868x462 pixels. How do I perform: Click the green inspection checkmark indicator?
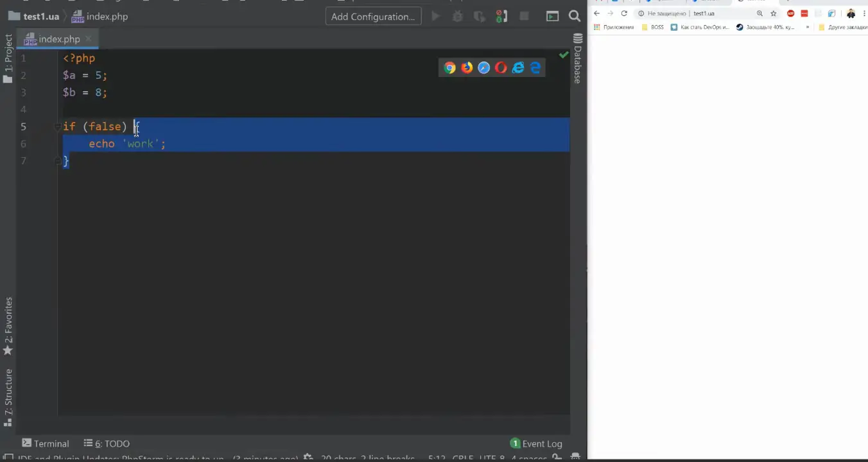pos(564,55)
